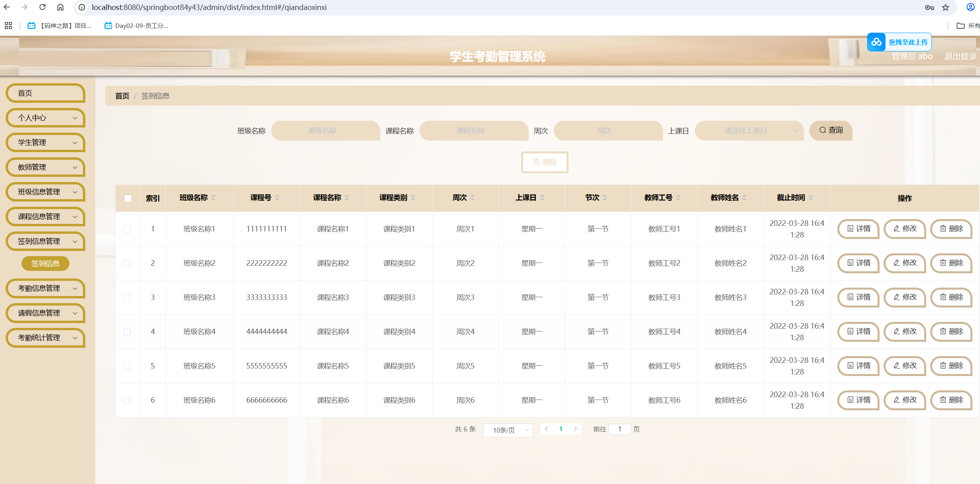The image size is (980, 484).
Task: Toggle the select-all header checkbox
Action: pos(128,198)
